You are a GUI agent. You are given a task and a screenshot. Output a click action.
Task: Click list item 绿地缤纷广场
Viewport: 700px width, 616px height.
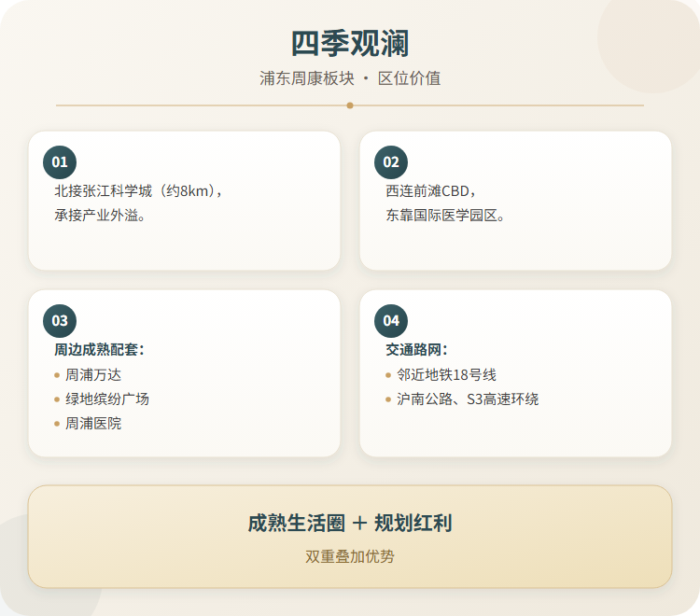107,399
